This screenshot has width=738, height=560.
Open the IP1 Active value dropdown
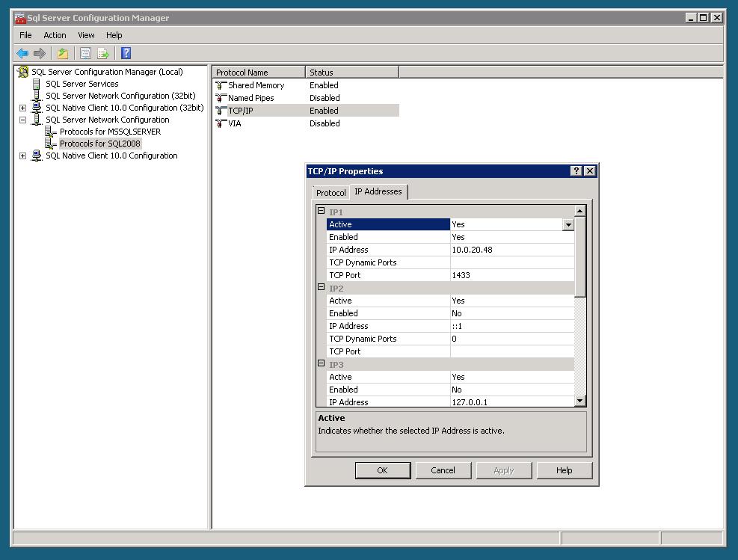568,224
